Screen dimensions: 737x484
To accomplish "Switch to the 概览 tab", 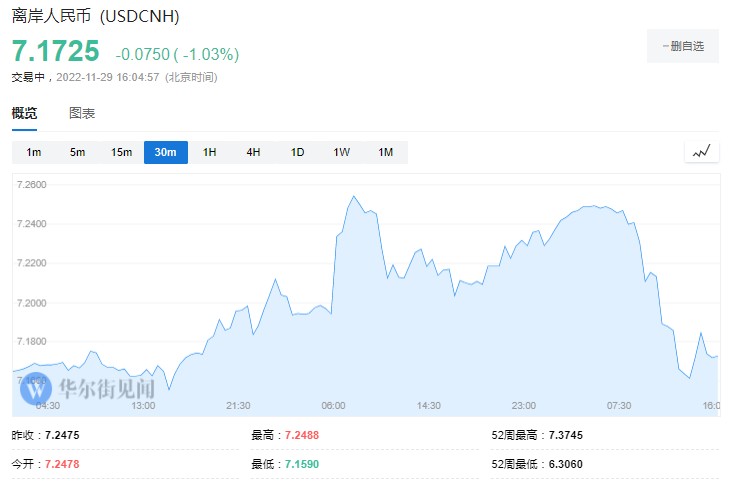I will [x=24, y=113].
